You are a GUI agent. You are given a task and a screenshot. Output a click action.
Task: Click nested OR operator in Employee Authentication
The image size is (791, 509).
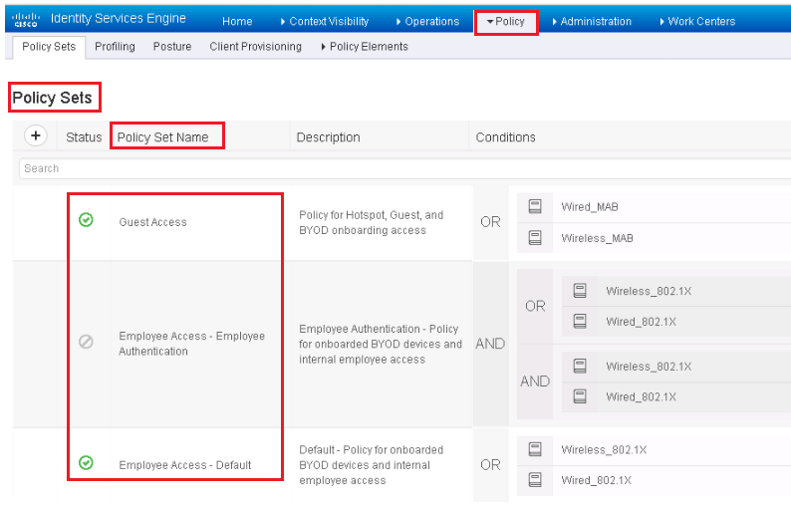535,306
